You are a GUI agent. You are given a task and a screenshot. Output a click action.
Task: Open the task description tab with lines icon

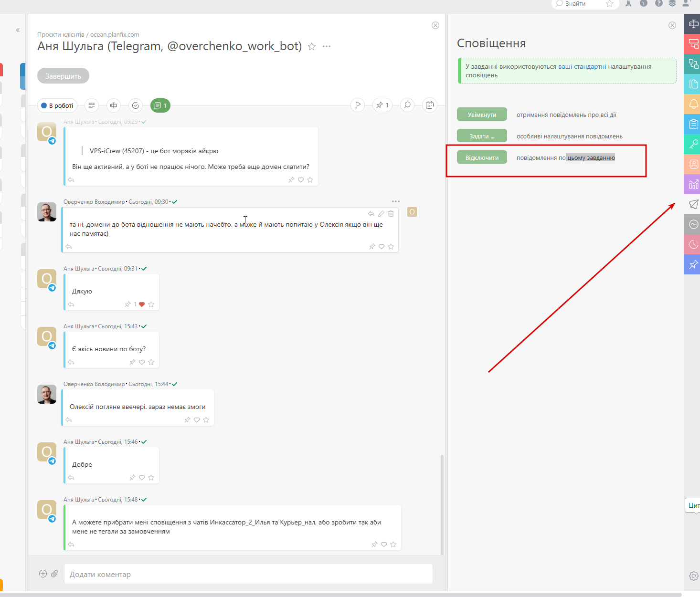(x=92, y=105)
